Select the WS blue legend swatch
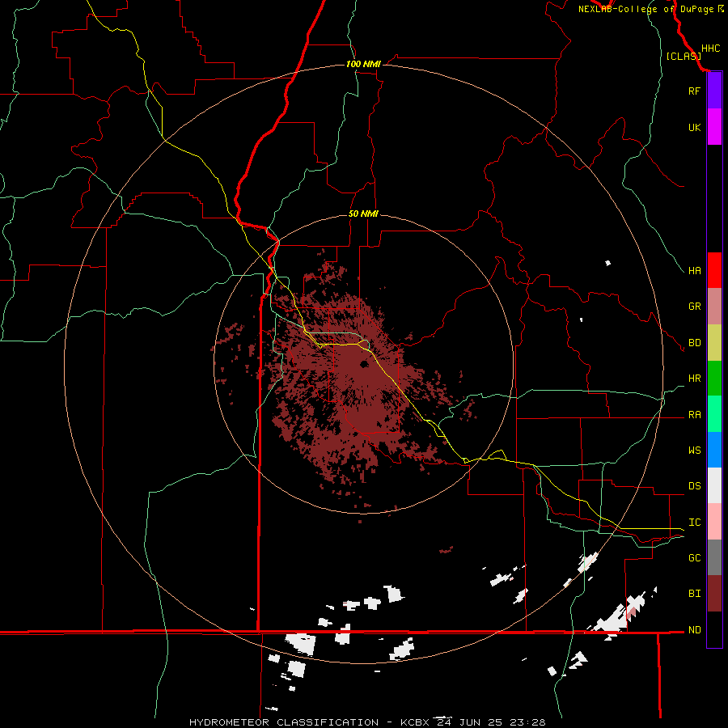 [x=714, y=450]
